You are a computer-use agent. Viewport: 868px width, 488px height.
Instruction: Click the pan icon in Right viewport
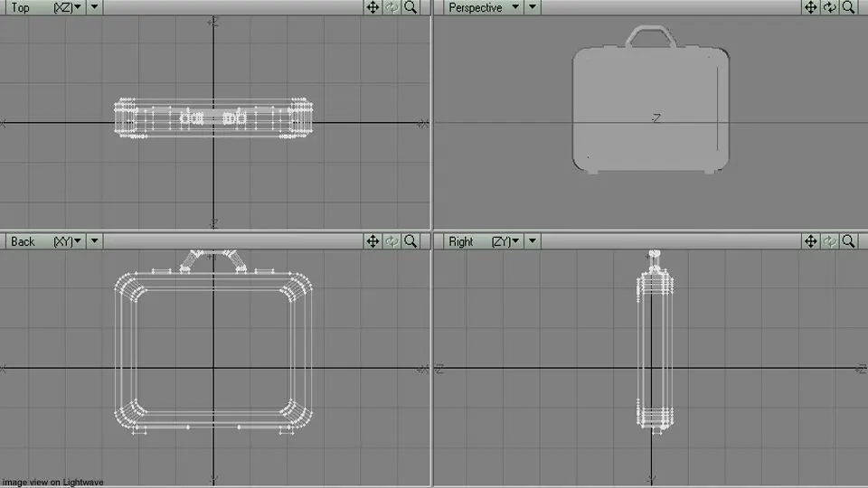pyautogui.click(x=810, y=241)
